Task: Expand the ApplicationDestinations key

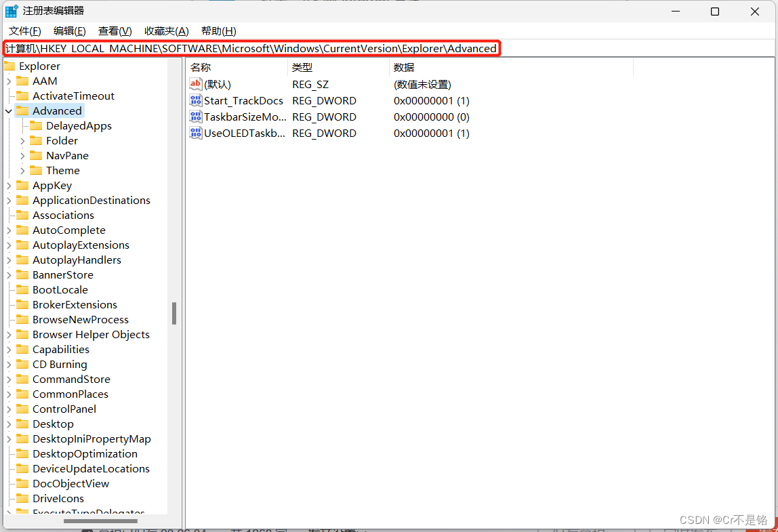Action: tap(8, 201)
